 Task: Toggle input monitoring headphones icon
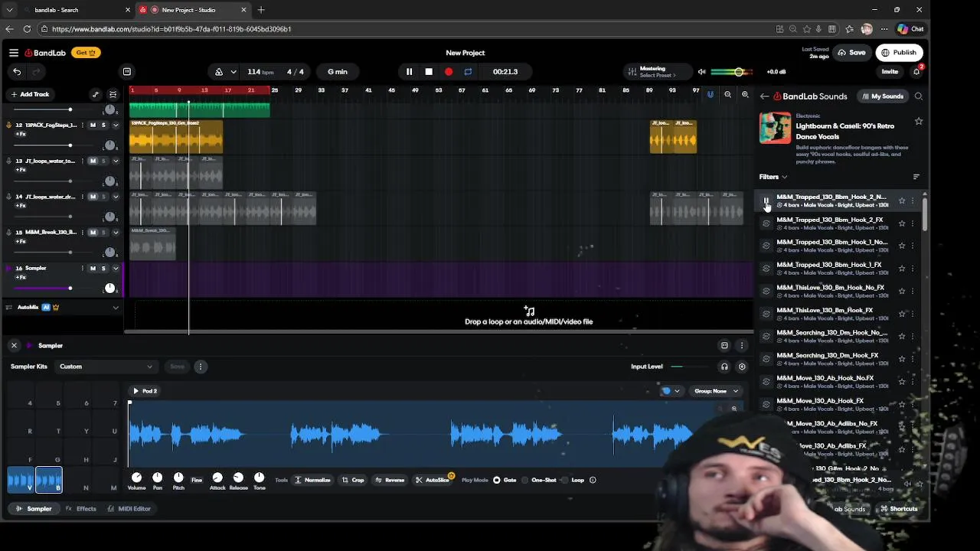[x=724, y=367]
